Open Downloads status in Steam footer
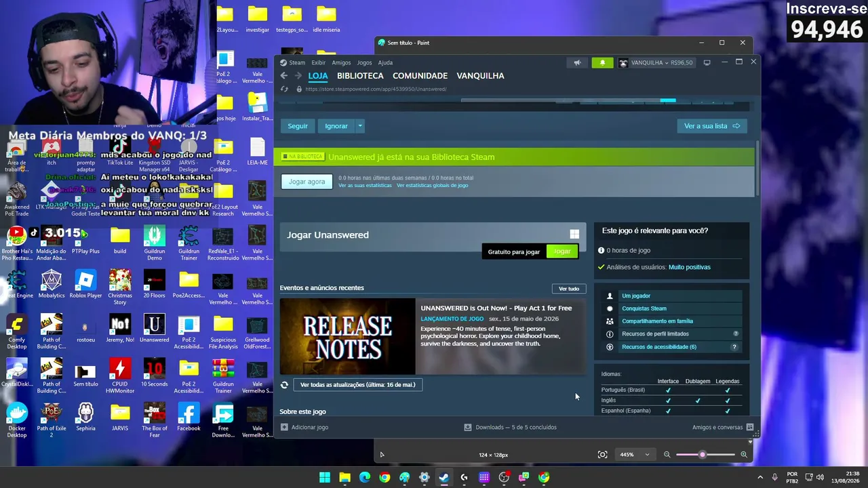The height and width of the screenshot is (488, 868). point(510,428)
